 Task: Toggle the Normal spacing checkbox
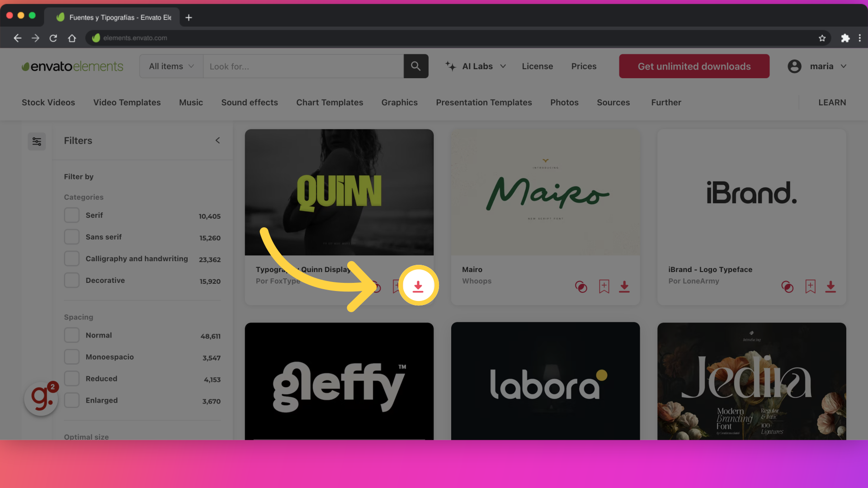pyautogui.click(x=71, y=335)
